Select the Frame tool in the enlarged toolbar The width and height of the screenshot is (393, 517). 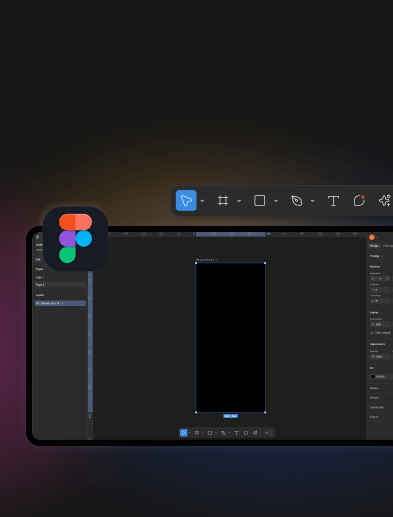(x=223, y=201)
